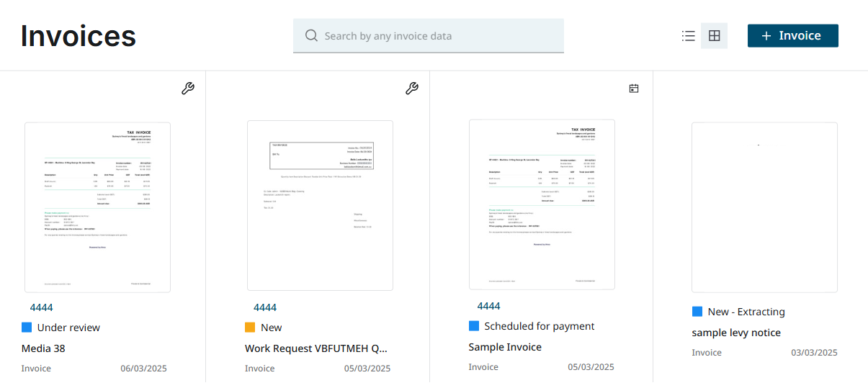
Task: Open the Work Request invoice thumbnail
Action: [320, 205]
